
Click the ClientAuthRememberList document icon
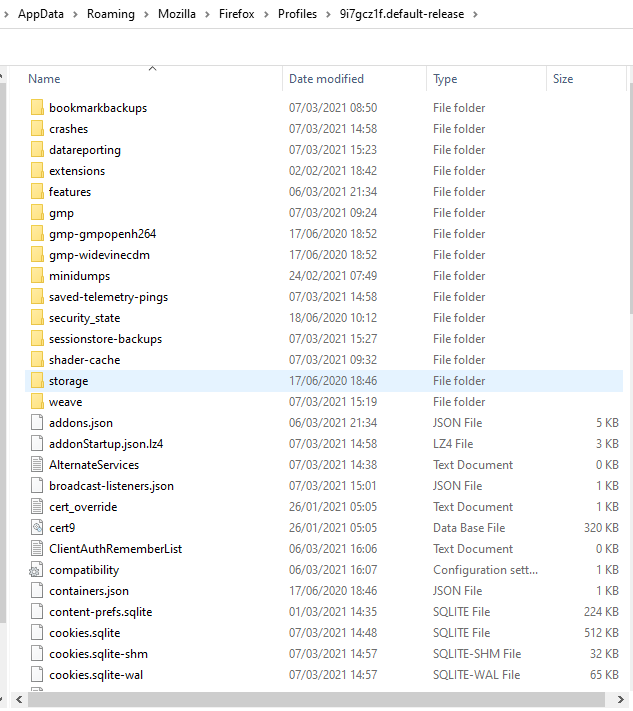[37, 549]
